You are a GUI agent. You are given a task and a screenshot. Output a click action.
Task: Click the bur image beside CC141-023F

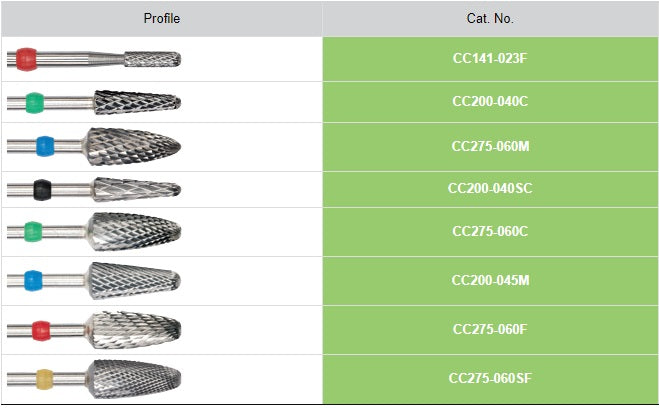(x=95, y=59)
